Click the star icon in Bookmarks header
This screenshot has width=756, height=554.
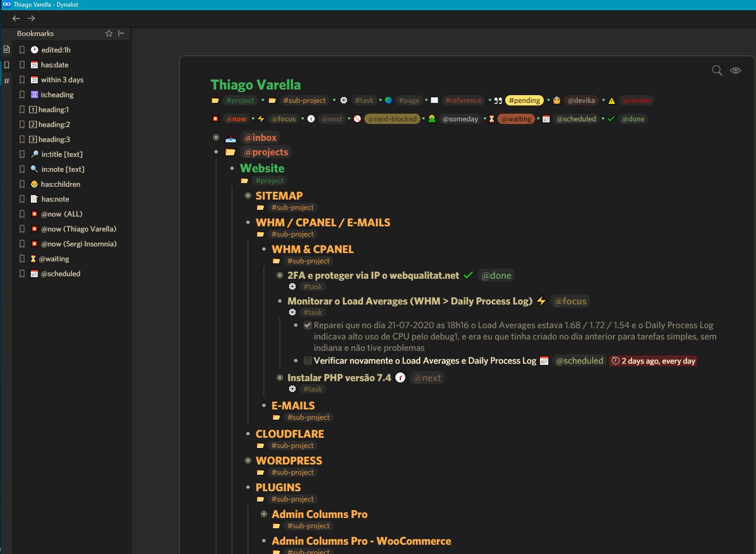109,33
